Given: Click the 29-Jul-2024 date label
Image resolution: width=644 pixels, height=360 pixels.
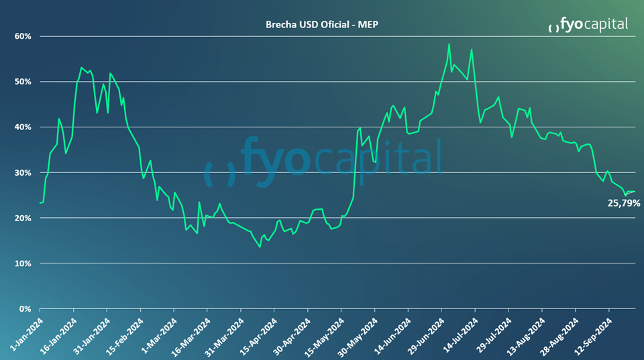Looking at the screenshot, I should pos(494,335).
